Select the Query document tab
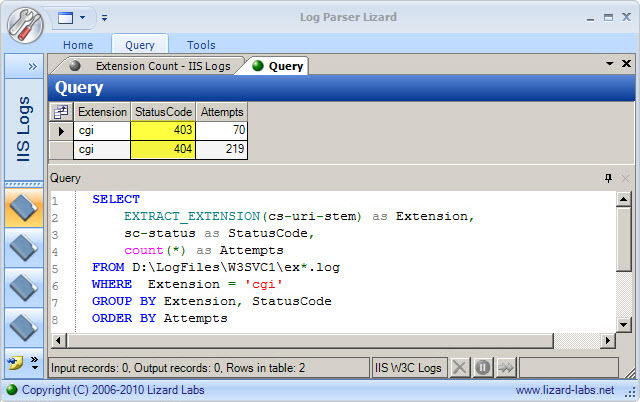Screen dimensions: 640x402 coord(278,66)
